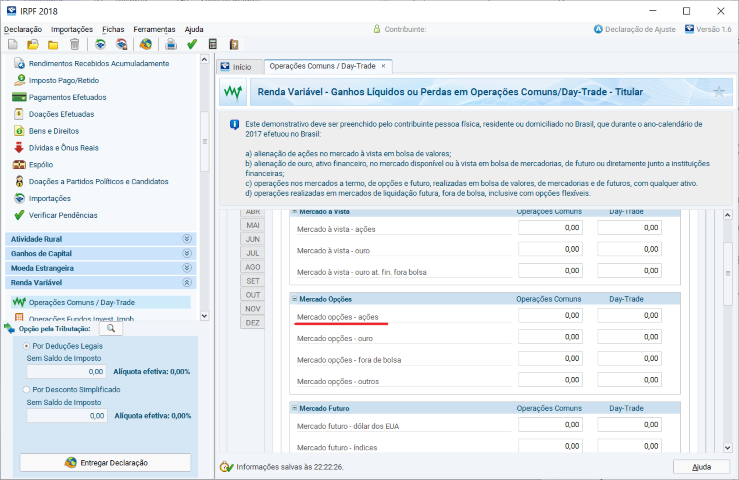Select Por Desconto Simplificado radio option
Image resolution: width=739 pixels, height=480 pixels.
tap(26, 389)
